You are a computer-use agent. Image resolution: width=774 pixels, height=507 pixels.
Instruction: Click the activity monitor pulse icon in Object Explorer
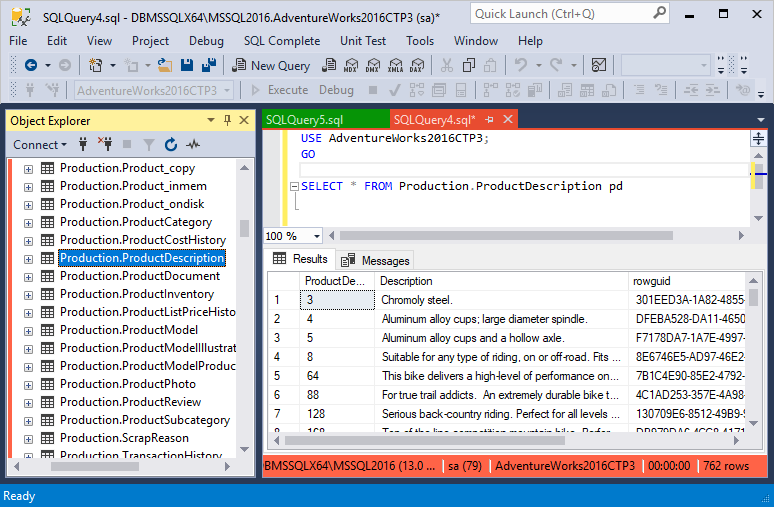pyautogui.click(x=193, y=145)
